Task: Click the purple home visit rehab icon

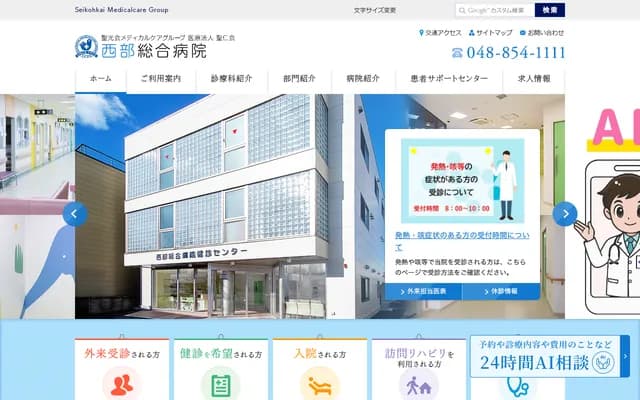Action: point(419,384)
